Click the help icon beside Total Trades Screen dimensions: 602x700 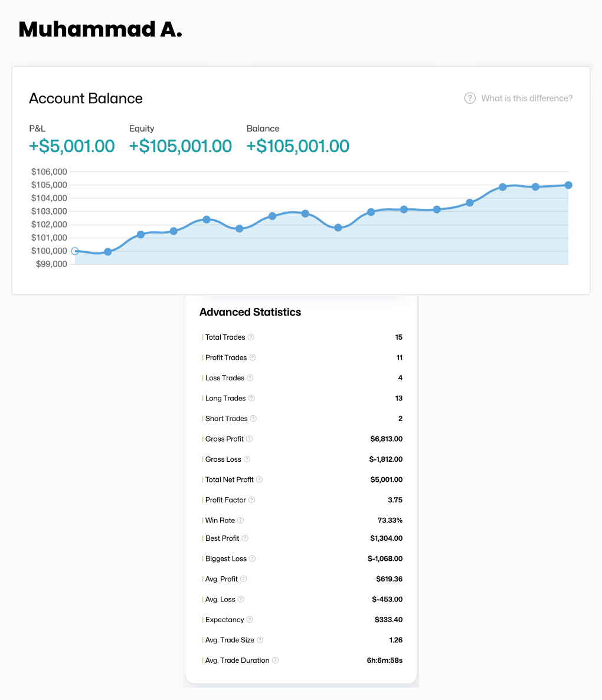click(x=251, y=337)
